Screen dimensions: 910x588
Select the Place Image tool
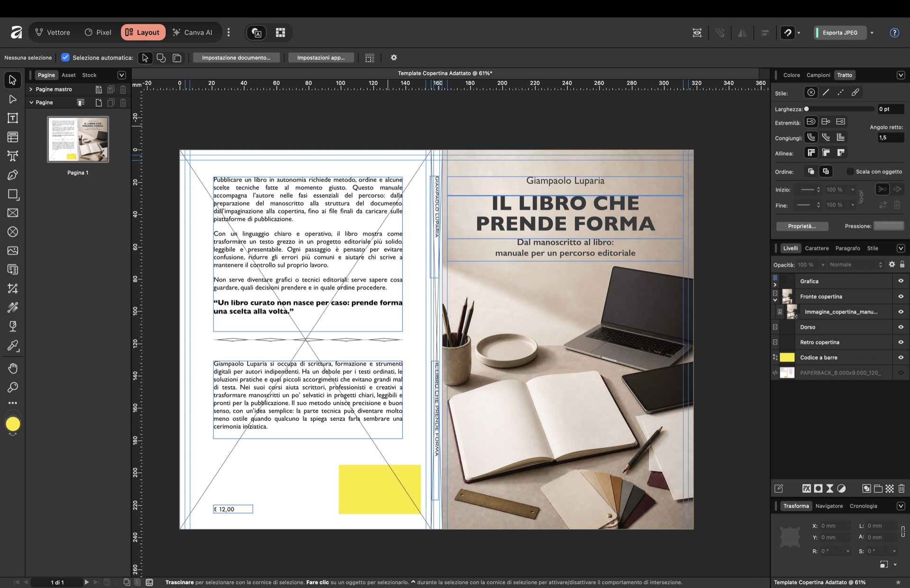coord(13,251)
